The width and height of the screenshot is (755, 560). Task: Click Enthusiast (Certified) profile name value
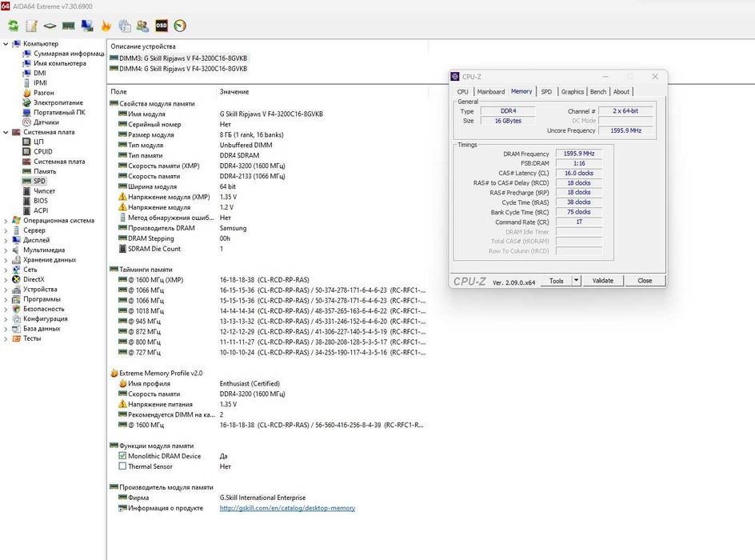tap(250, 384)
